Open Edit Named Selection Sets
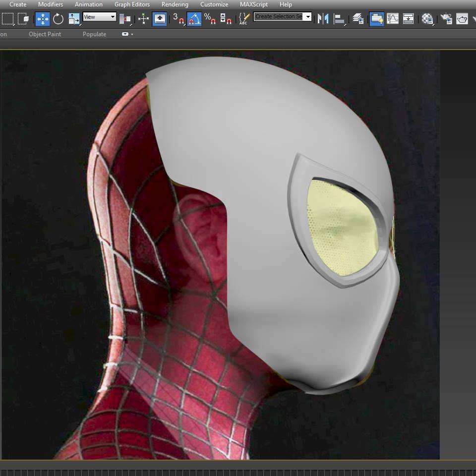 tap(244, 19)
